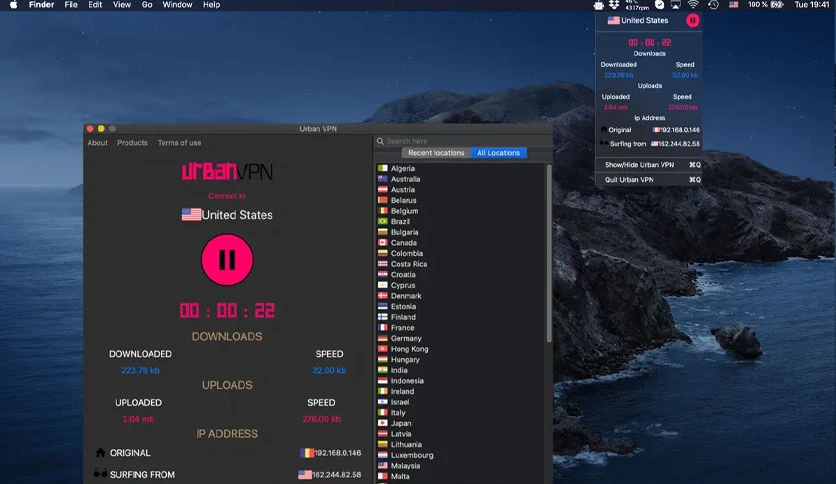Viewport: 836px width, 484px height.
Task: Click the Finland flag icon
Action: click(383, 317)
